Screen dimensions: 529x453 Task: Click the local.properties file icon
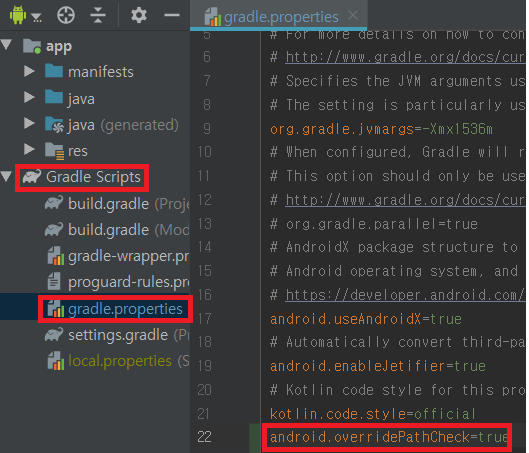pos(56,361)
